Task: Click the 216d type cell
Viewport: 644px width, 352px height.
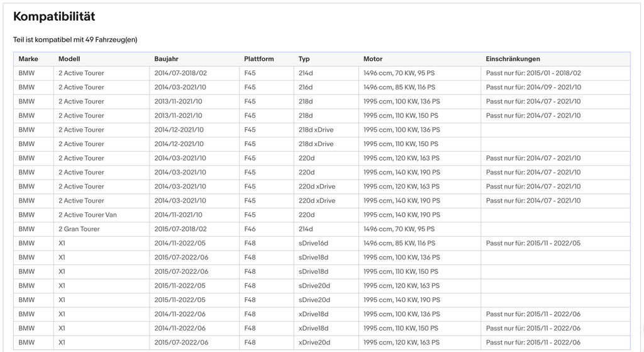Action: click(306, 87)
